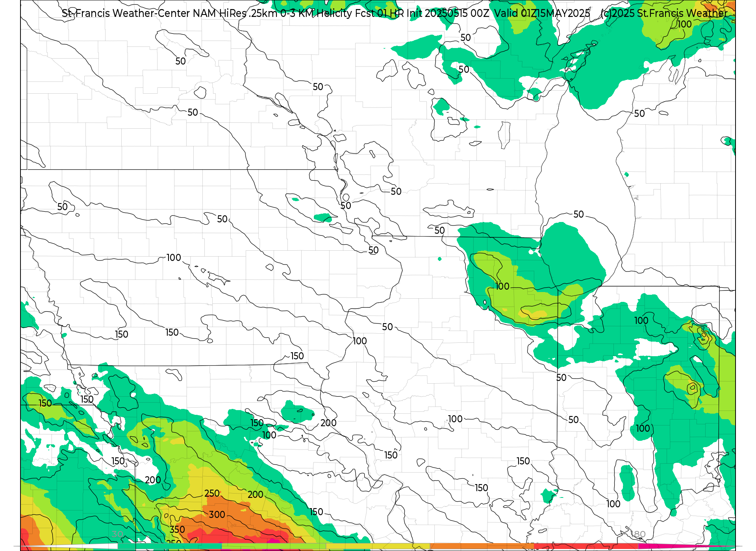The height and width of the screenshot is (551, 756).
Task: Click the "0-3 KM Helicity" title text
Action: coord(316,13)
